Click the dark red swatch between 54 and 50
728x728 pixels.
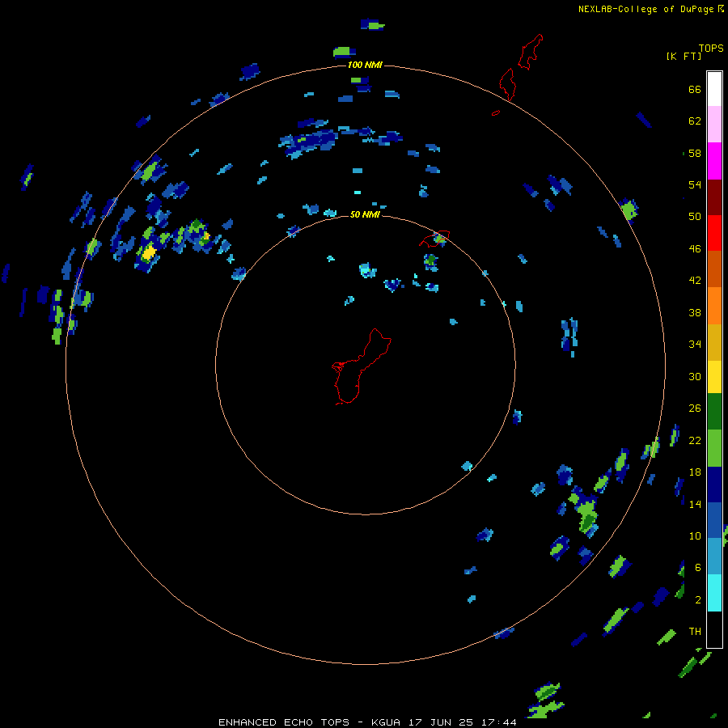(714, 197)
